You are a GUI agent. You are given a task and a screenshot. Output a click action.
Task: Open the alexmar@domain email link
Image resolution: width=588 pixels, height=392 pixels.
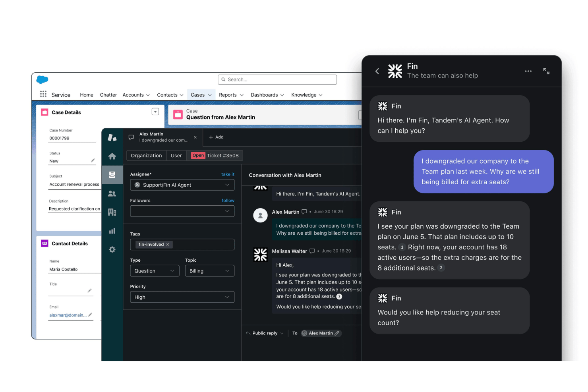(68, 315)
